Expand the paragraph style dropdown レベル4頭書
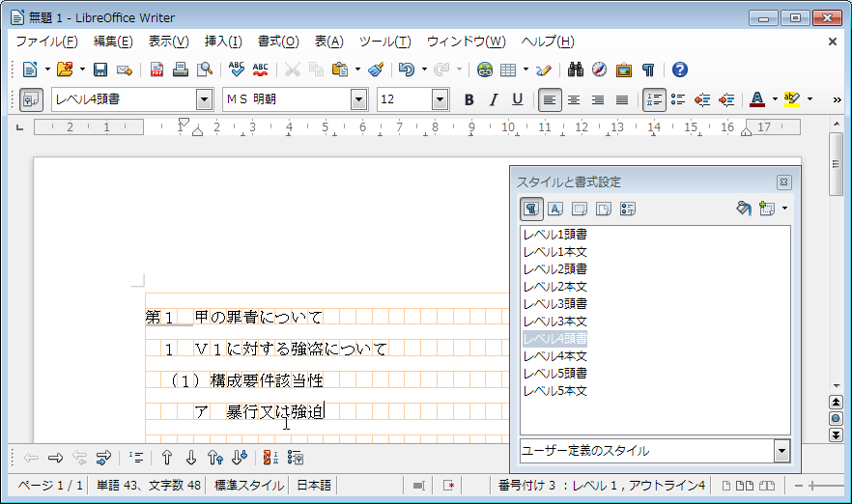This screenshot has width=852, height=504. point(205,100)
